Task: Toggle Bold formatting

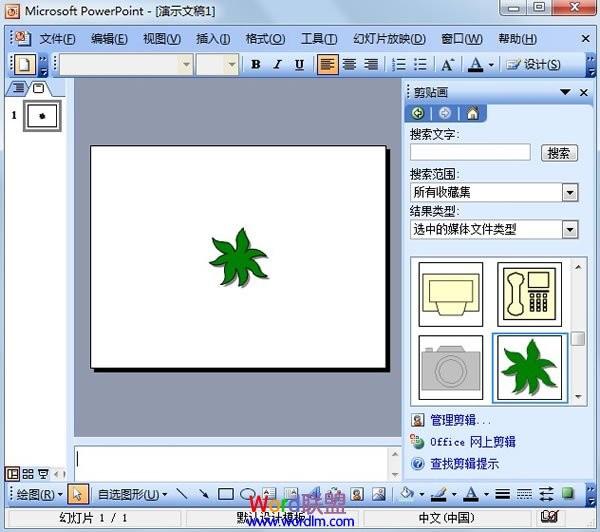Action: coord(256,64)
